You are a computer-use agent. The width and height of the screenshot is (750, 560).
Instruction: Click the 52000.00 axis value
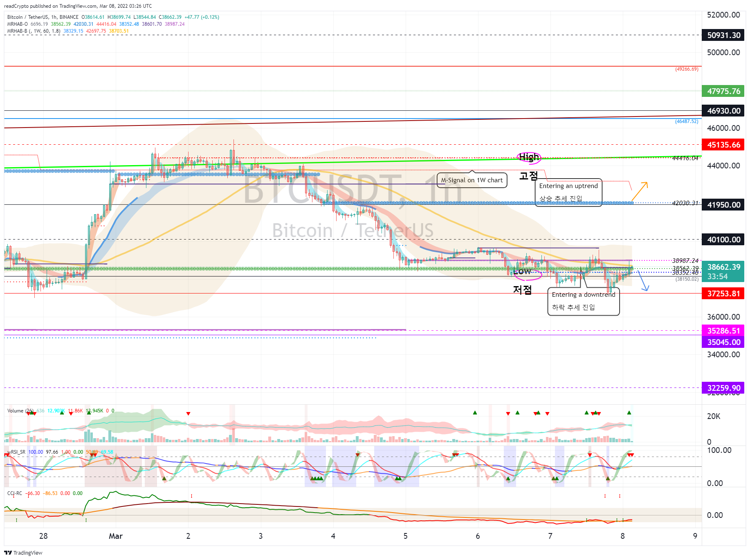pos(723,15)
